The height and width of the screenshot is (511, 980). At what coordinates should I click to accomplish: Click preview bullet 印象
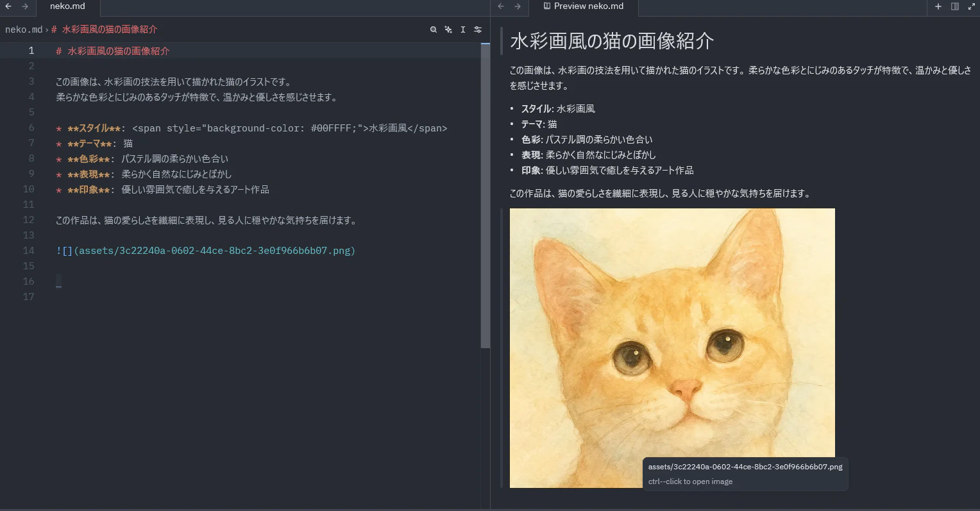click(x=607, y=171)
